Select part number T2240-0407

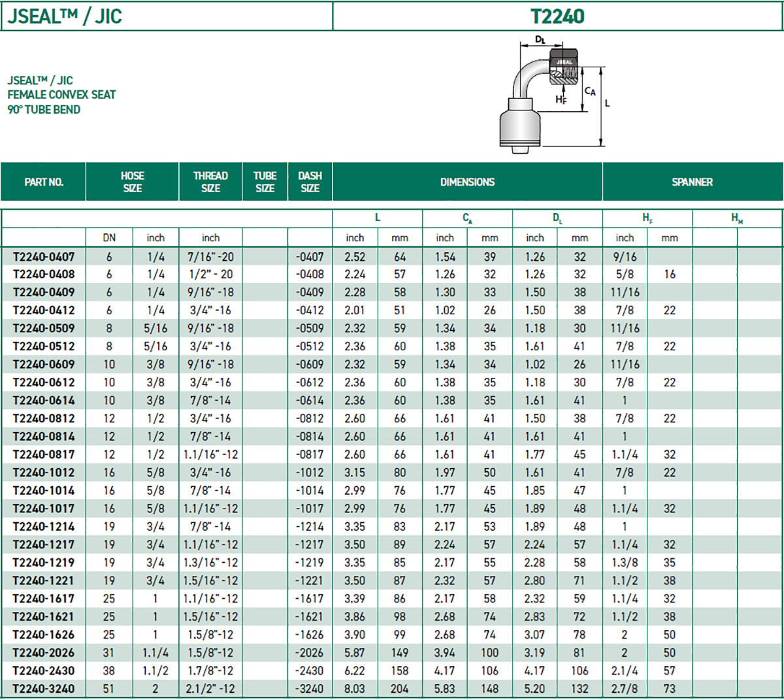coord(44,257)
